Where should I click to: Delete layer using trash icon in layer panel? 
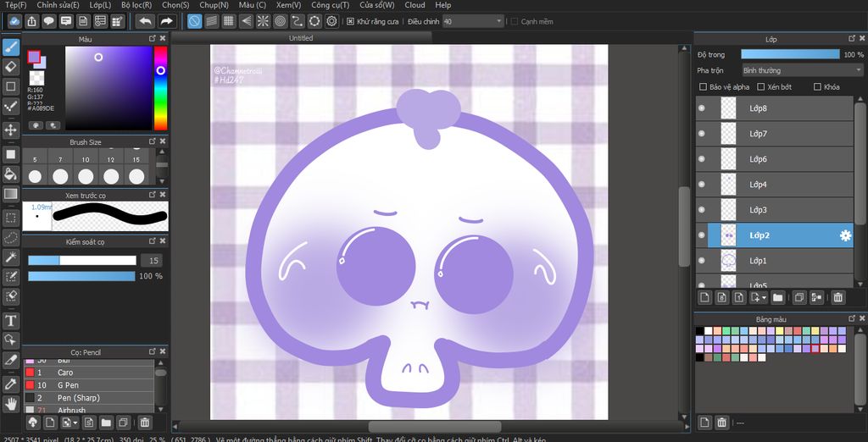[838, 297]
